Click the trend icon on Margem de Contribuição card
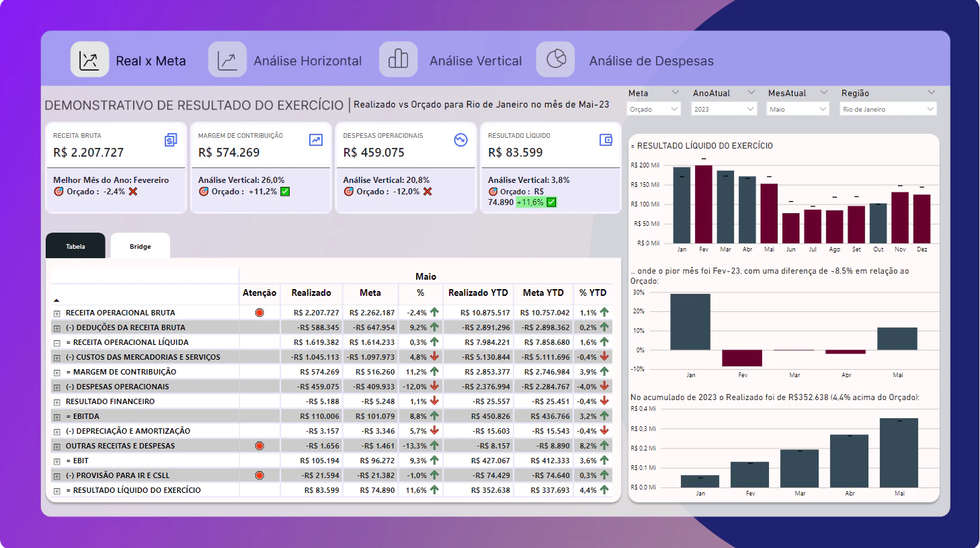 (x=316, y=140)
